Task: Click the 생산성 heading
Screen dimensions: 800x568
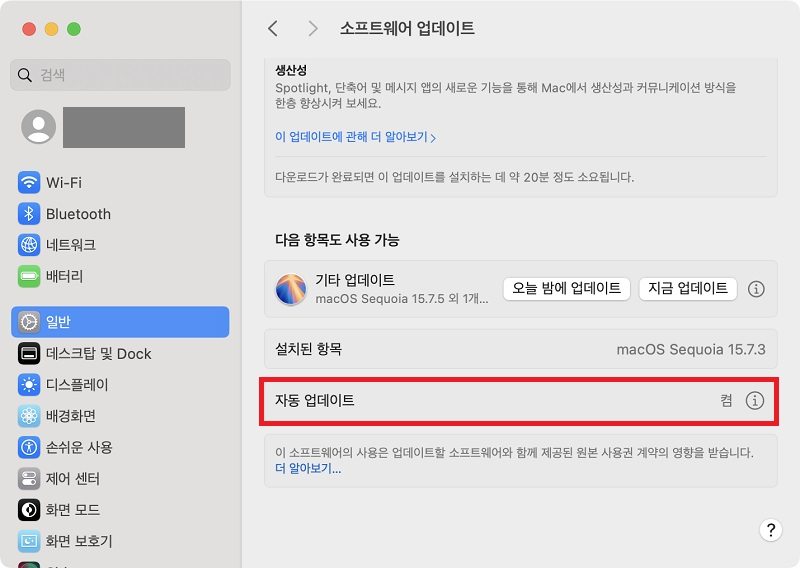Action: click(x=291, y=70)
